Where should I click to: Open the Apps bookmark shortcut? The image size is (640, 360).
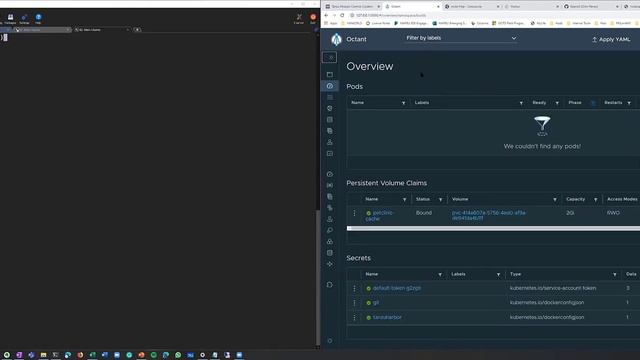331,23
